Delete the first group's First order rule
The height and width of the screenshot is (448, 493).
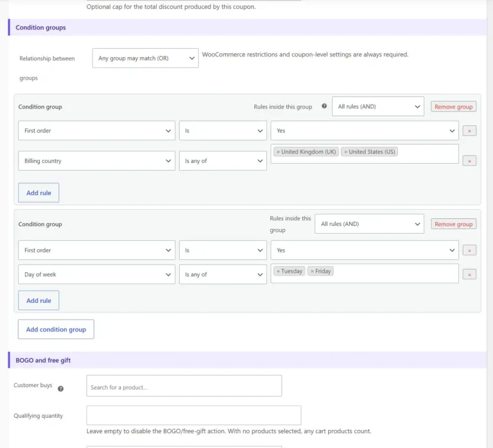469,131
